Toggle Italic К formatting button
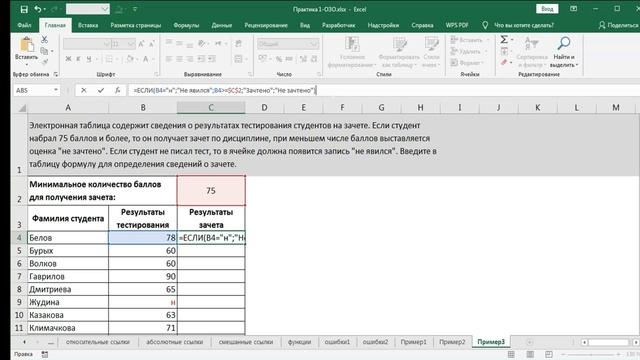The width and height of the screenshot is (640, 360). (x=78, y=59)
